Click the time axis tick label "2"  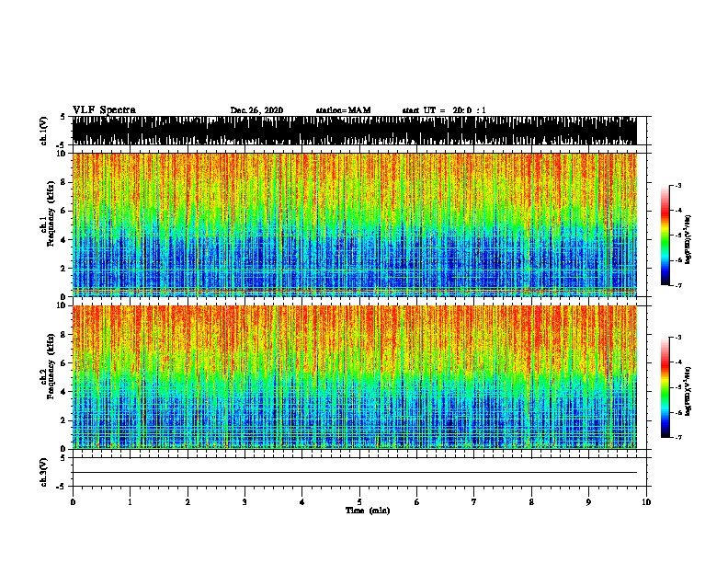click(x=188, y=501)
